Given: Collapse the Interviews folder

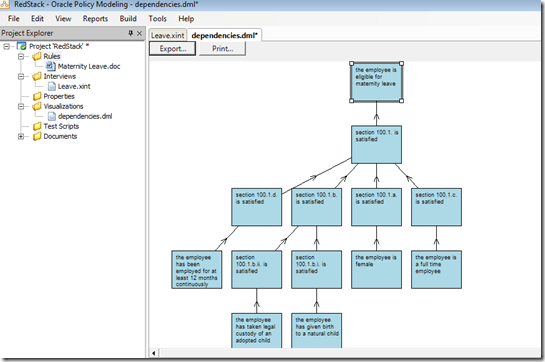Looking at the screenshot, I should 21,77.
